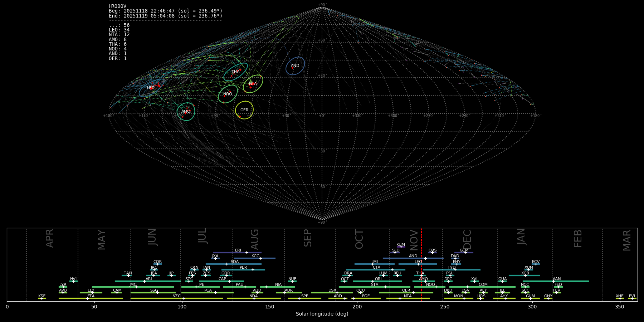Click the AMO radiant ellipse on sky map

pyautogui.click(x=186, y=112)
